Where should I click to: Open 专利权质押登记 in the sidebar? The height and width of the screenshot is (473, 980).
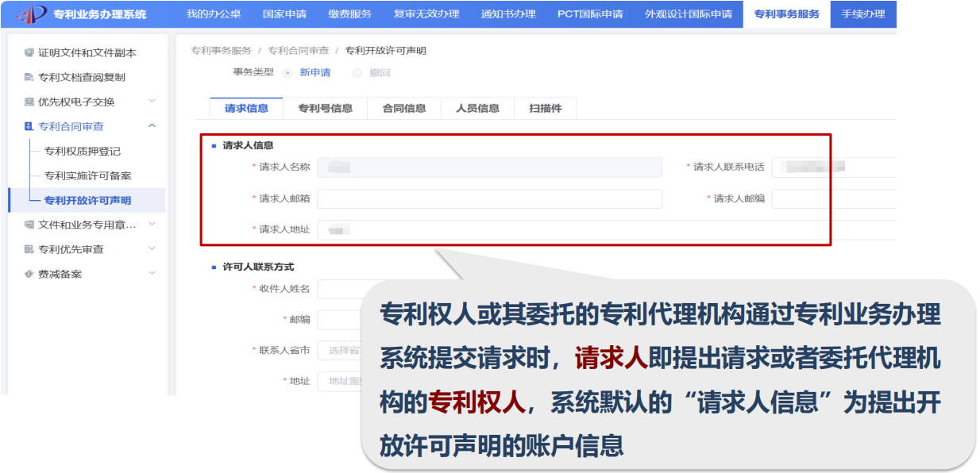click(x=83, y=152)
